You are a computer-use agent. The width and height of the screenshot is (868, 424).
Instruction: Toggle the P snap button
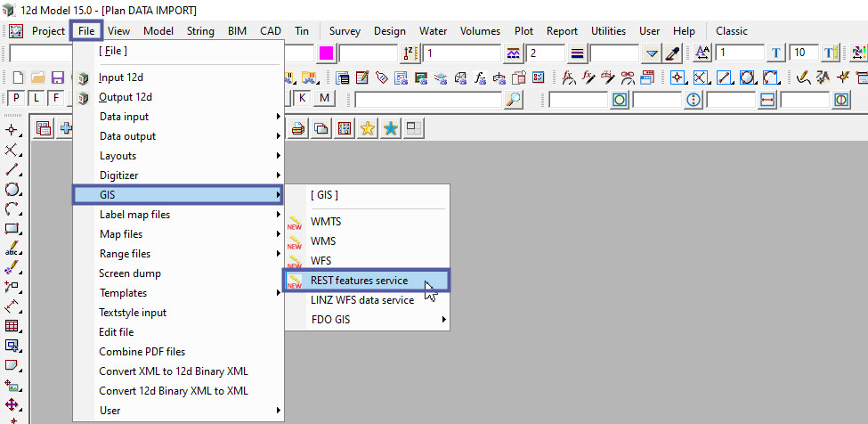coord(17,99)
